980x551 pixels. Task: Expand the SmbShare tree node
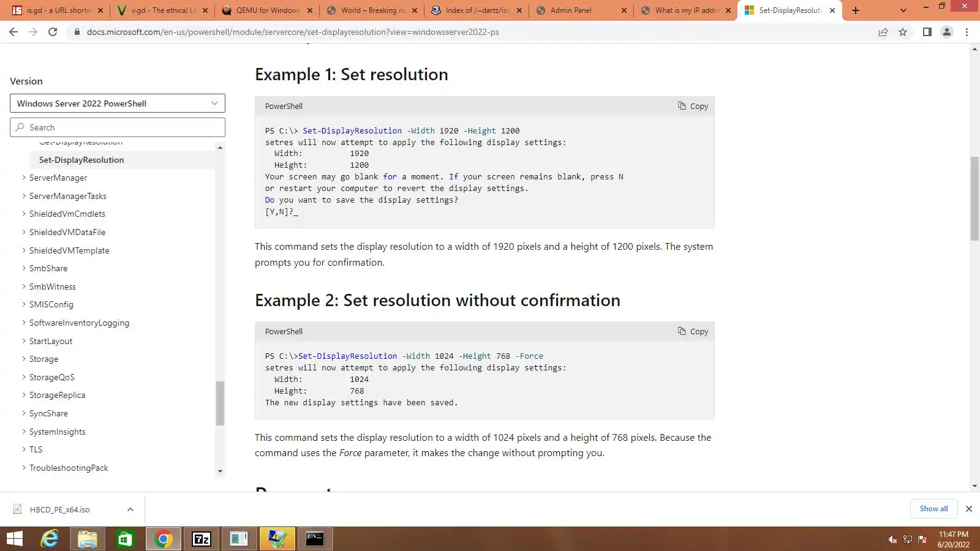(24, 268)
